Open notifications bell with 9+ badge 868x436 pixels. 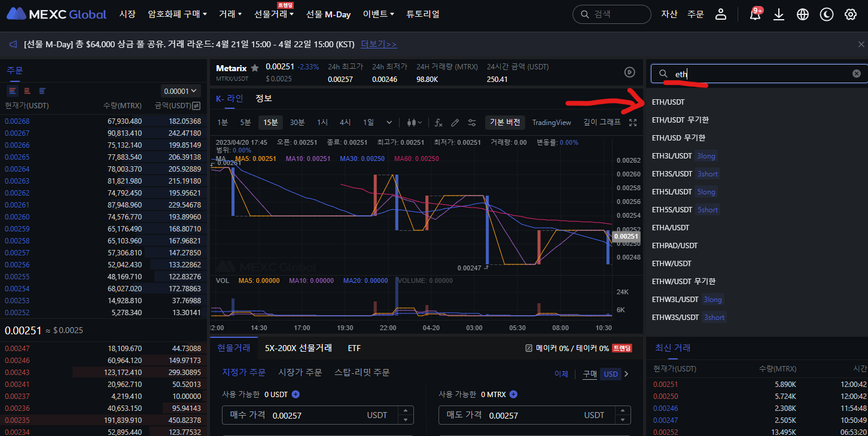tap(756, 14)
